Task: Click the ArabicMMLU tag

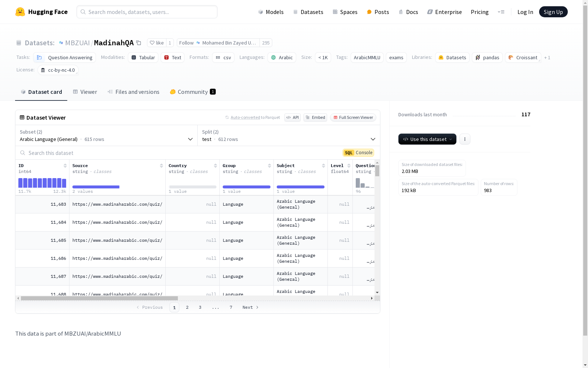Action: pyautogui.click(x=367, y=57)
